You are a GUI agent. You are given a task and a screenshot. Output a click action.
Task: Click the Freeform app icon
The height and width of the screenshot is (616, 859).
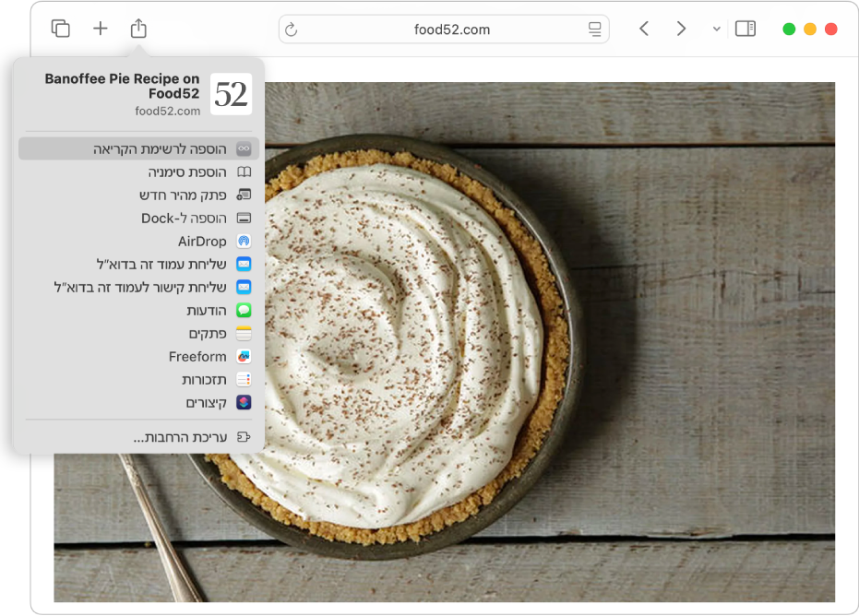click(244, 357)
